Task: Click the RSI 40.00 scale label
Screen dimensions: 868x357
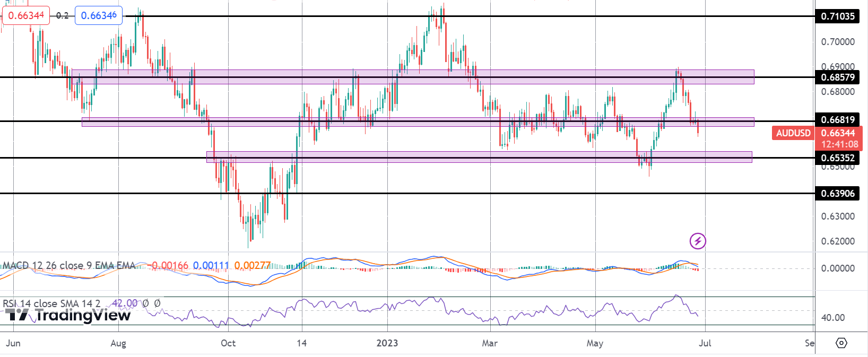Action: [833, 318]
